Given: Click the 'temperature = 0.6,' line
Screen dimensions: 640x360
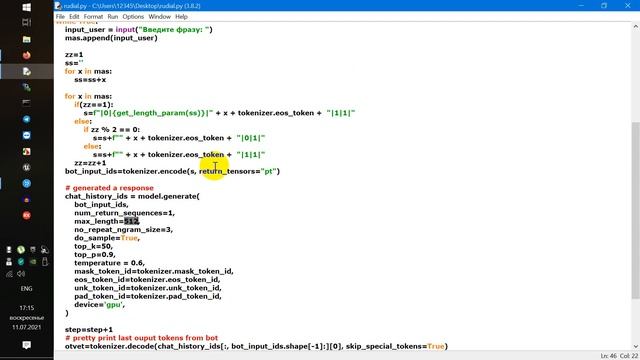Looking at the screenshot, I should pos(109,263).
